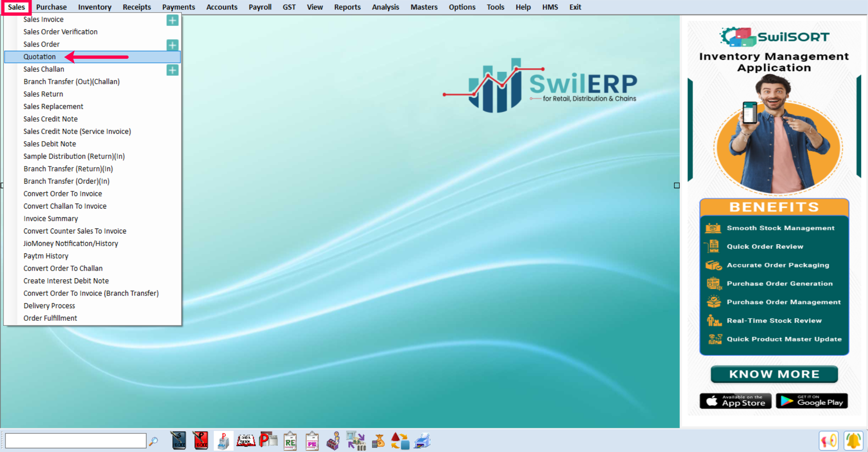Open the red Purchase Invoice (P) toolbar icon
Screen dimensions: 868x452
tap(201, 441)
